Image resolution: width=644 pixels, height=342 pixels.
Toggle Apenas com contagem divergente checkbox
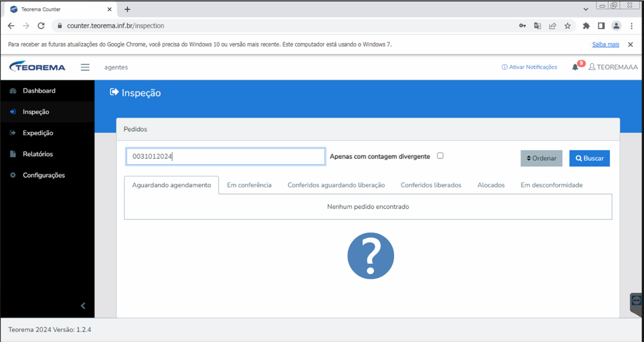(x=440, y=156)
